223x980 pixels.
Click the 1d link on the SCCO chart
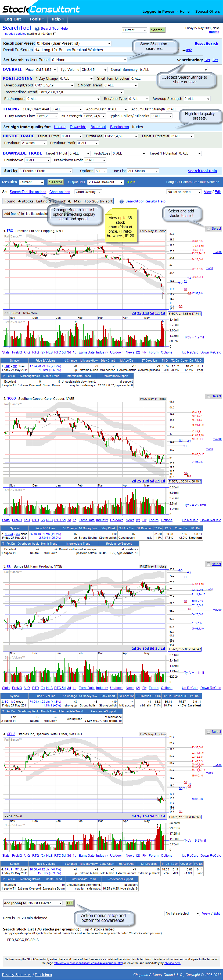[163, 481]
